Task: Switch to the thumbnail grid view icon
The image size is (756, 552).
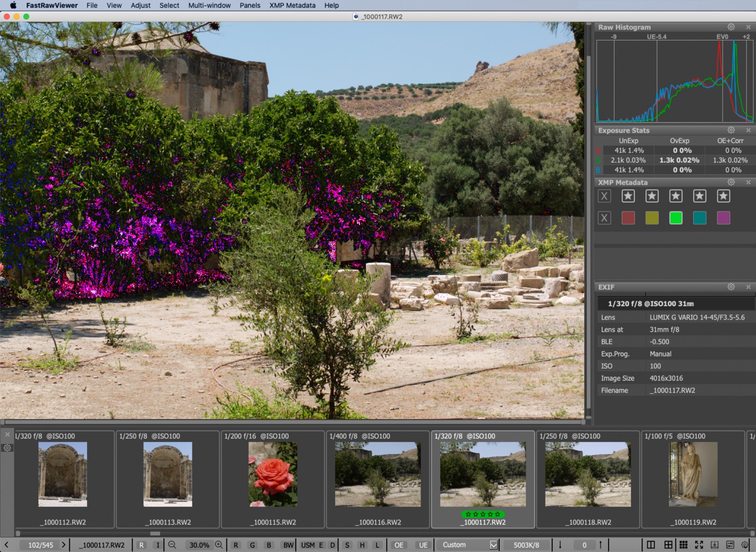Action: pyautogui.click(x=683, y=545)
